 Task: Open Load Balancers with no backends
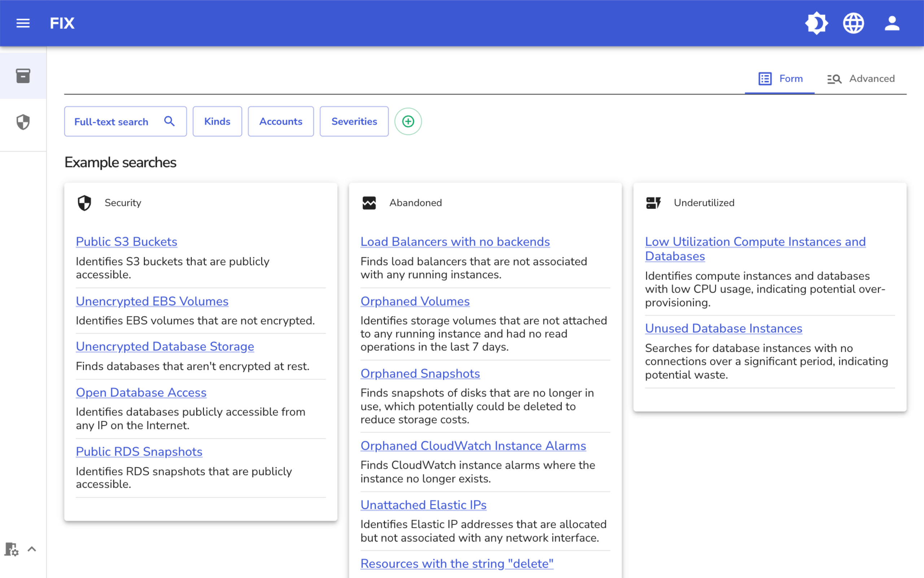tap(455, 242)
